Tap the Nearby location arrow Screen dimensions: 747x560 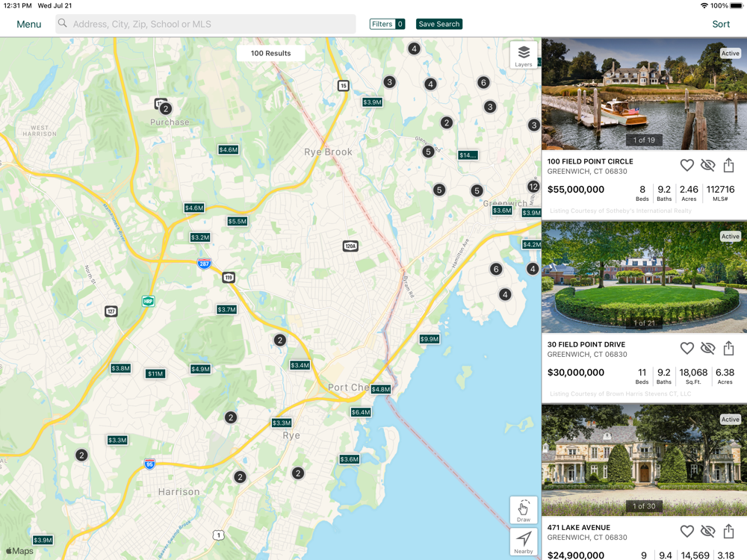[523, 542]
